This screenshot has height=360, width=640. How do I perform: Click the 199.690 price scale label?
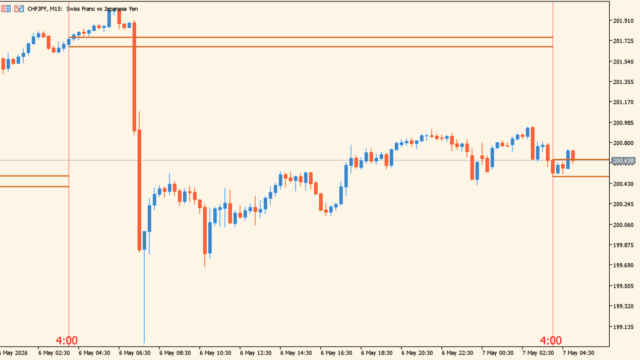pos(623,266)
